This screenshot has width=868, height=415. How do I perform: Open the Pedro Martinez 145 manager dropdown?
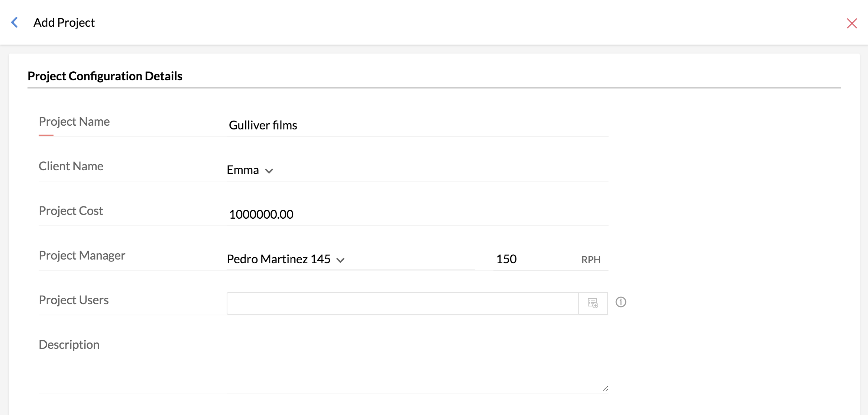point(279,259)
